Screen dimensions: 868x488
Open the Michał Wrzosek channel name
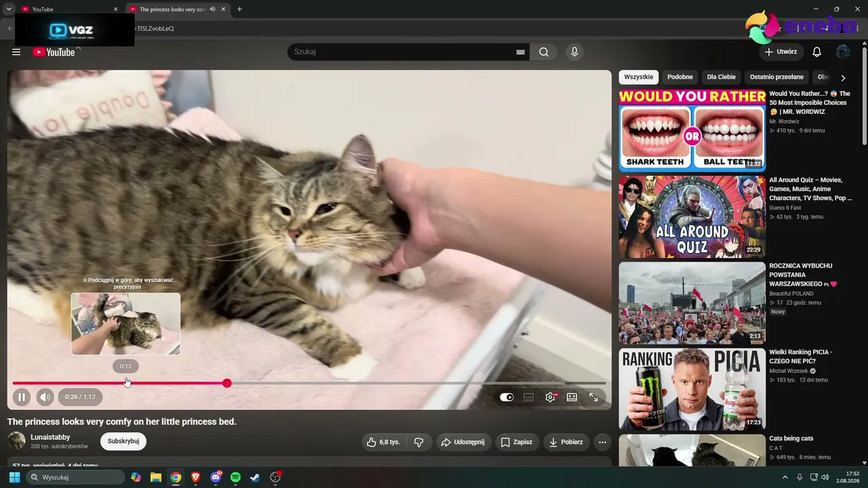tap(789, 371)
